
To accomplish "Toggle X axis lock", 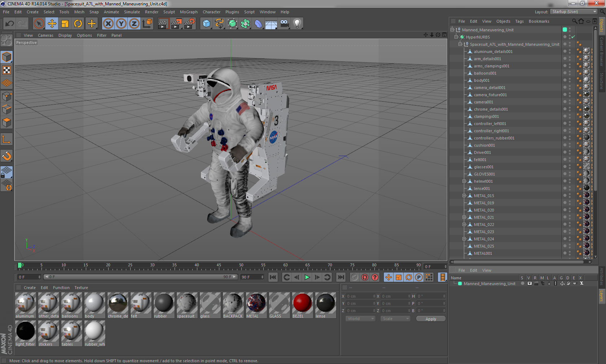I will tap(108, 24).
